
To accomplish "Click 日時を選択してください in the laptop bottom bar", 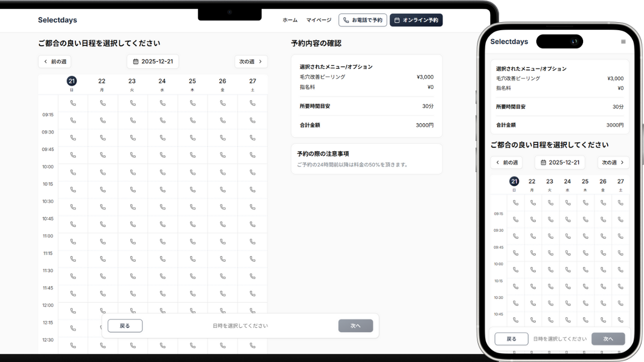I will [x=240, y=326].
